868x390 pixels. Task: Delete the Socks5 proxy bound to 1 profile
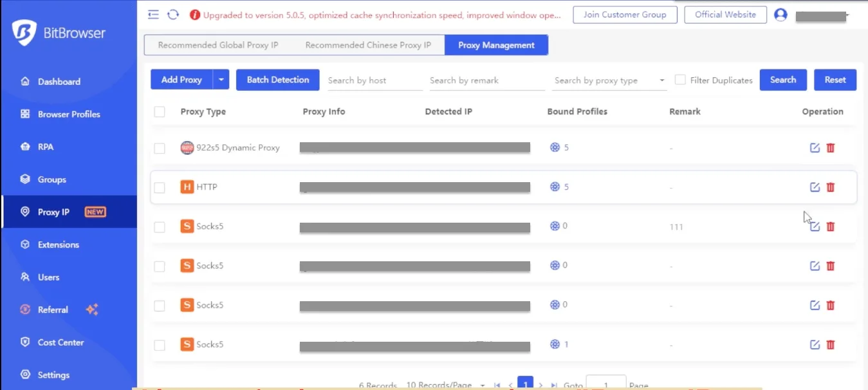[831, 344]
